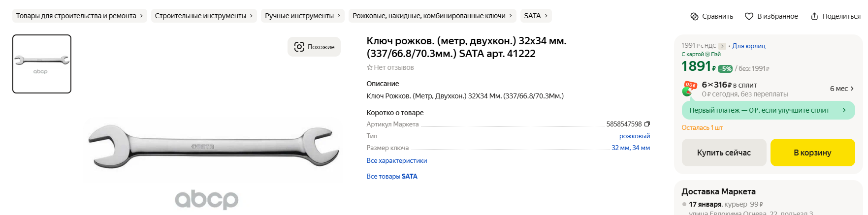868x215 pixels.
Task: Go to SATA breadcrumb category
Action: point(536,16)
